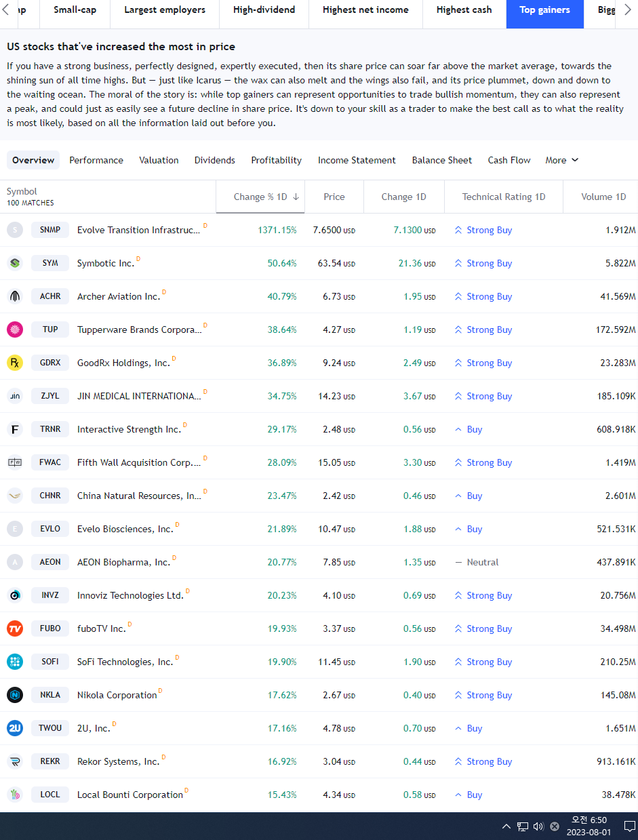The image size is (638, 840).
Task: Sort by the Change 1D column header
Action: pos(403,197)
